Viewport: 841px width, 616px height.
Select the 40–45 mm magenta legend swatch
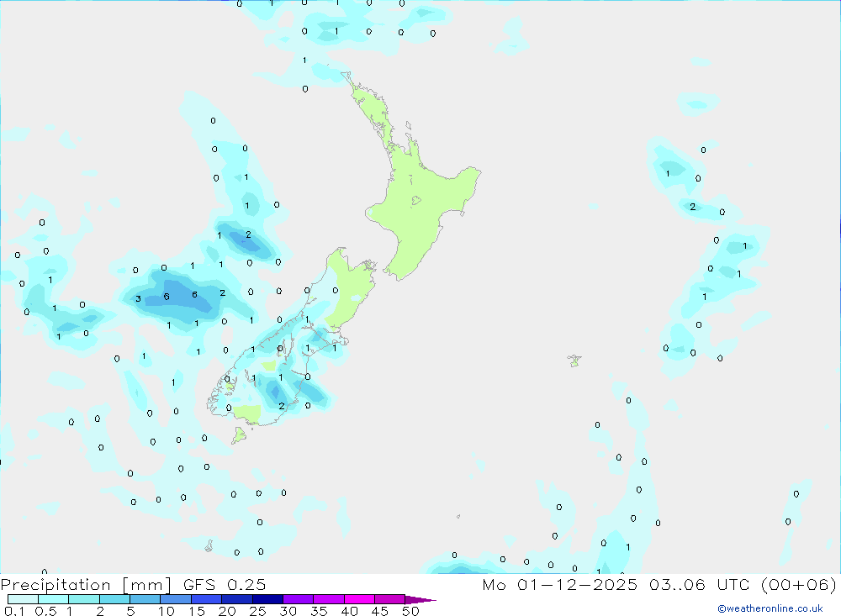pos(359,599)
